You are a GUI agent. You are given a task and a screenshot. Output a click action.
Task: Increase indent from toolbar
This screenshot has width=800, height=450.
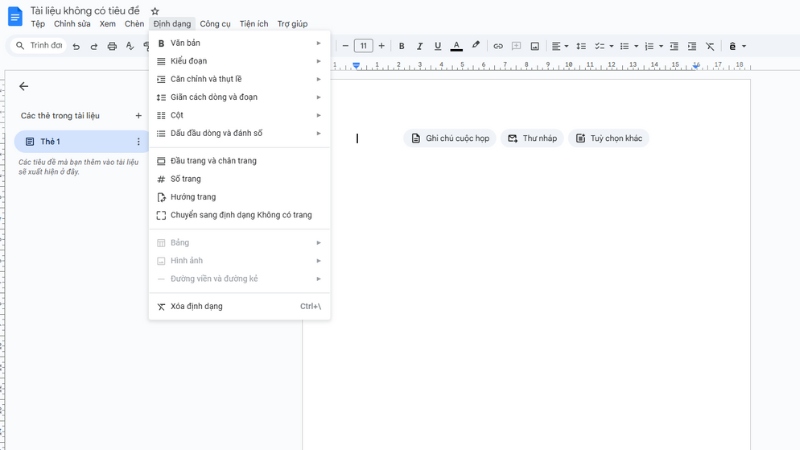[x=692, y=46]
